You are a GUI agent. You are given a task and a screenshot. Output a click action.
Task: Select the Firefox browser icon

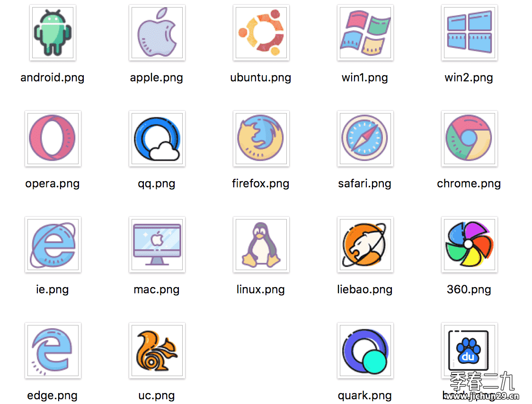[261, 139]
